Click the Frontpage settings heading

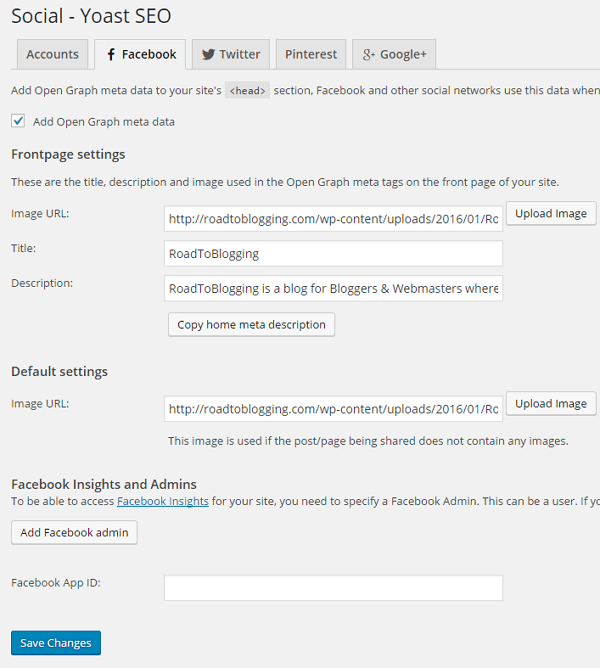pyautogui.click(x=68, y=154)
